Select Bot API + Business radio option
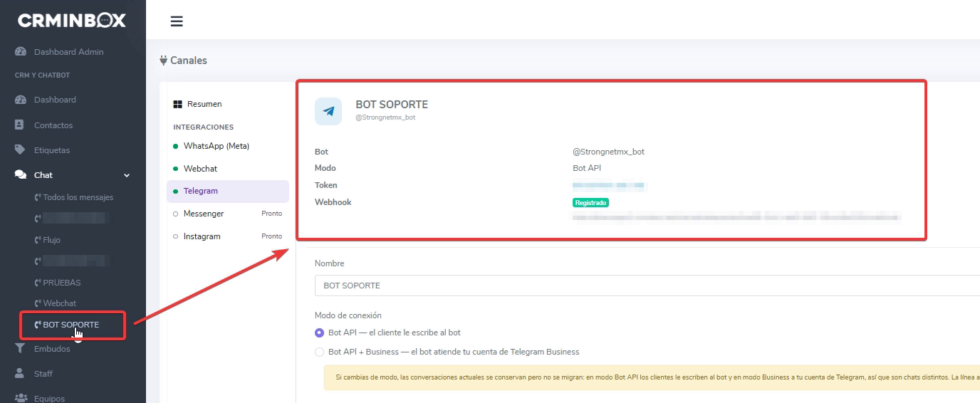Image resolution: width=980 pixels, height=403 pixels. point(319,352)
